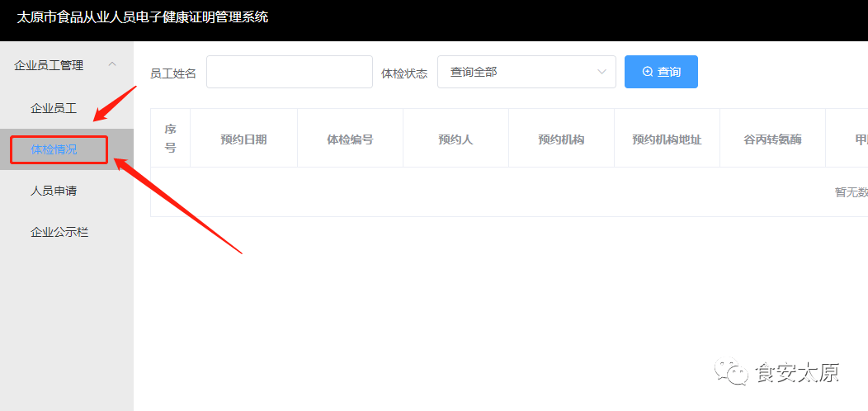Click the 预约日期 column header
868x411 pixels.
(x=243, y=139)
